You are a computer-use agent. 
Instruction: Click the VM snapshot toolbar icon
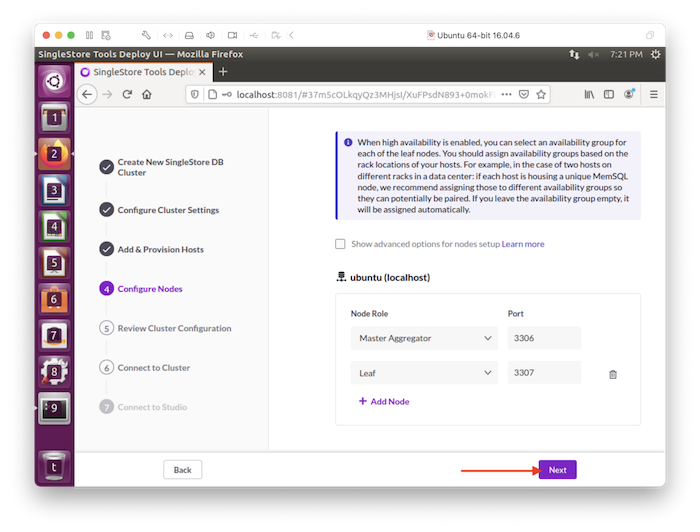pyautogui.click(x=106, y=35)
